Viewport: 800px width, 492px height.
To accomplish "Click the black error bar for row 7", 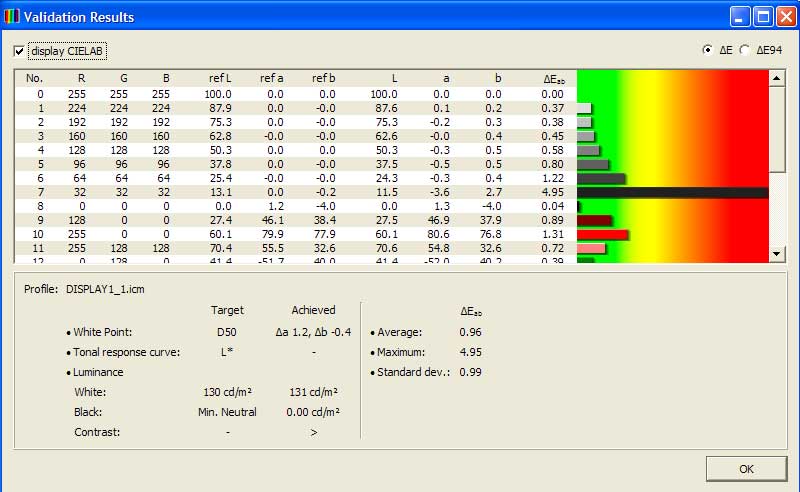I will [672, 192].
